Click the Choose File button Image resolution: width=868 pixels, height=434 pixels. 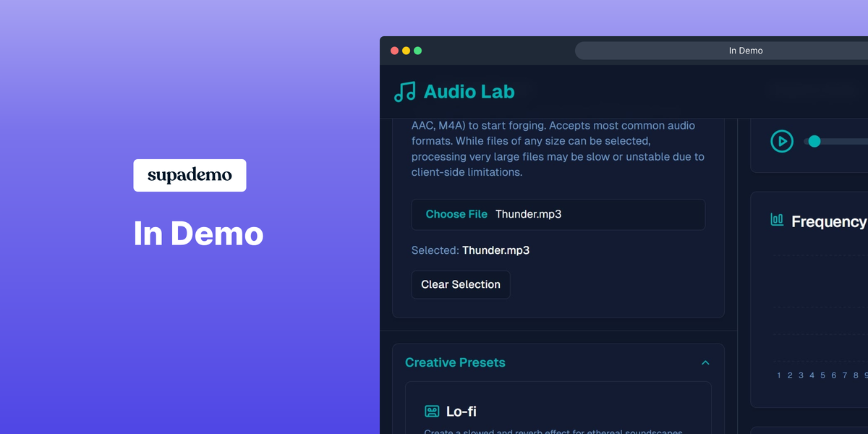pos(456,214)
